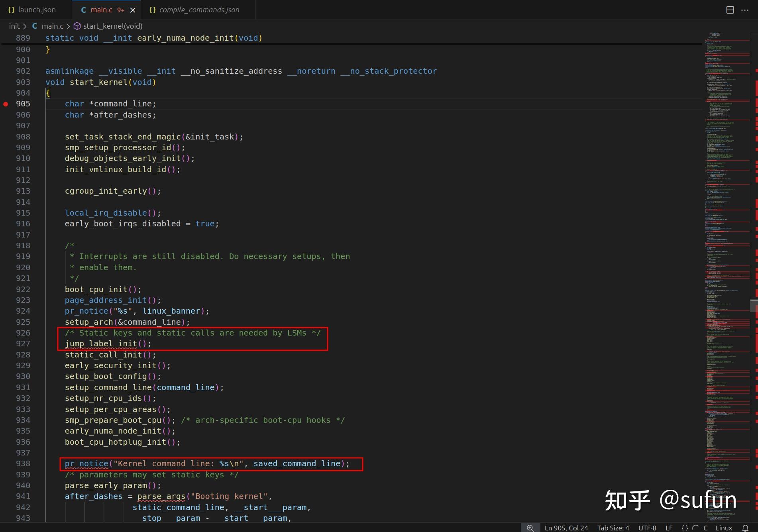Click the {} language mode icon in status bar
Screen dimensions: 758x532
pyautogui.click(x=685, y=528)
